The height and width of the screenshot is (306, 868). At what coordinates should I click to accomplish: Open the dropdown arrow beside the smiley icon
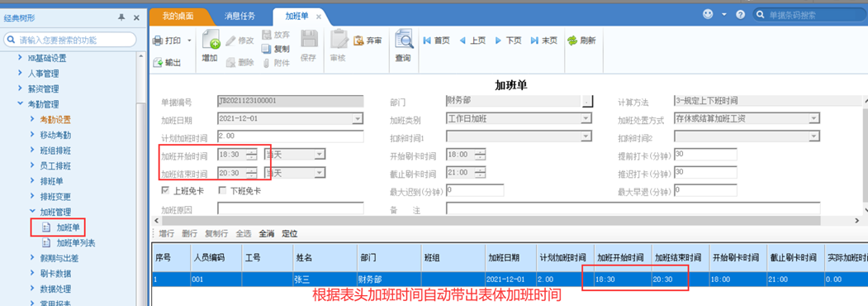724,15
